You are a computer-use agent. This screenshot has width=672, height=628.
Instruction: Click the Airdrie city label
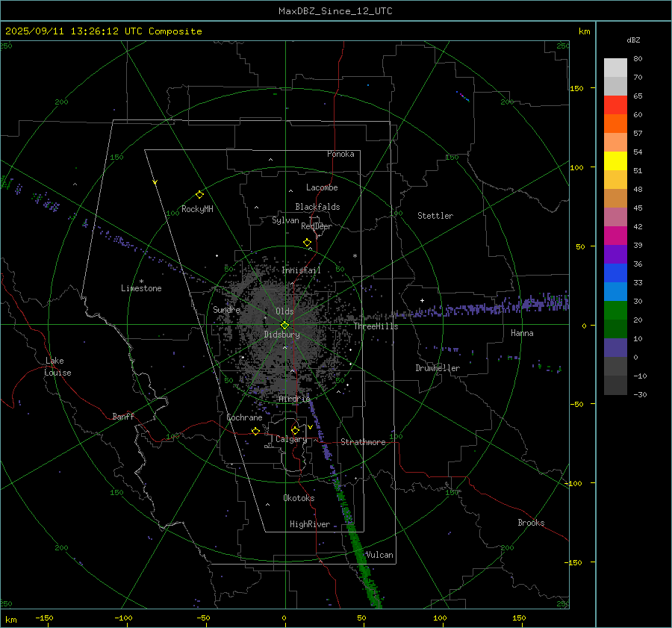(294, 399)
